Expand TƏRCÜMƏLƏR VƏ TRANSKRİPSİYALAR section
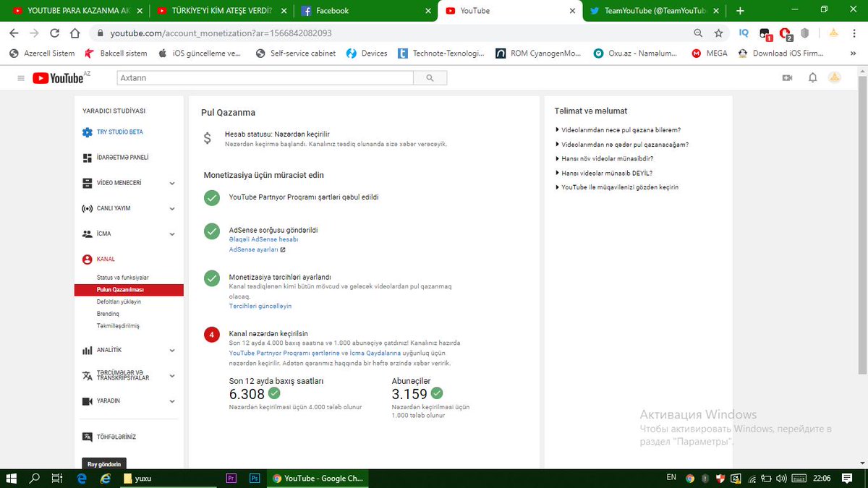 172,376
